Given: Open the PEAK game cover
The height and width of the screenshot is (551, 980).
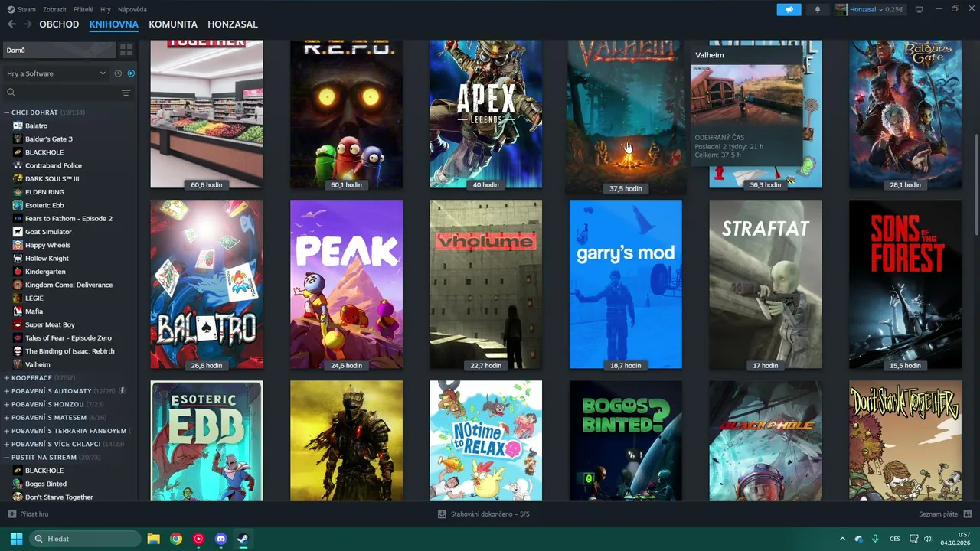Looking at the screenshot, I should pyautogui.click(x=346, y=285).
